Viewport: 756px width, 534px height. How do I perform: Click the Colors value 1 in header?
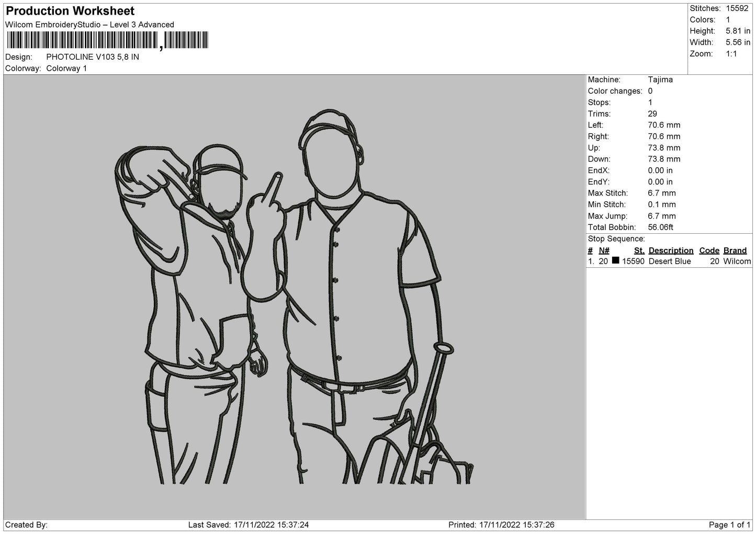click(728, 20)
